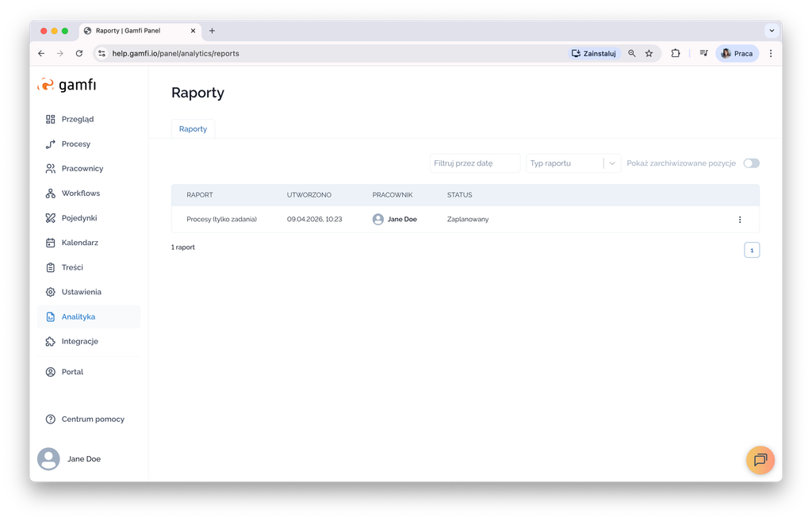Image resolution: width=812 pixels, height=521 pixels.
Task: Expand the browser tab list chevron
Action: (x=771, y=31)
